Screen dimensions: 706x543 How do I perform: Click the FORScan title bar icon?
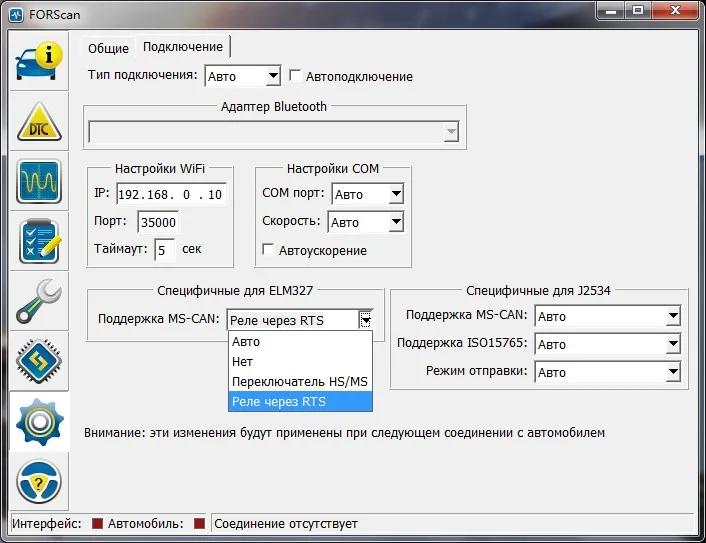pyautogui.click(x=16, y=14)
